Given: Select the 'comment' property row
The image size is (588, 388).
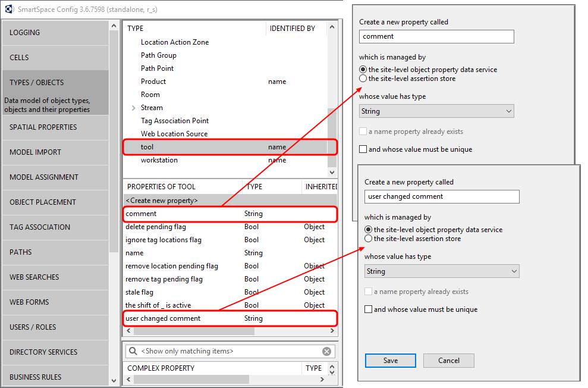Looking at the screenshot, I should [x=230, y=214].
